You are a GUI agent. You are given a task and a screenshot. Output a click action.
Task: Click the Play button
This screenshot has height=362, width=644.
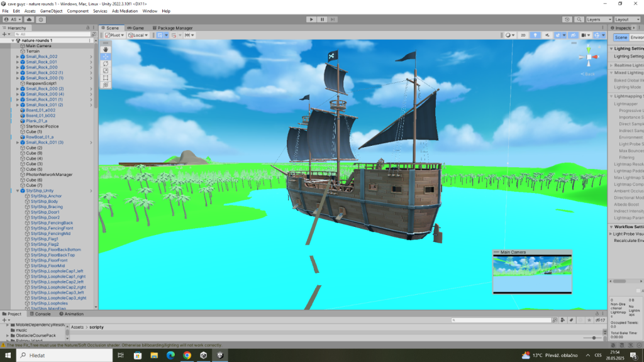[x=311, y=19]
